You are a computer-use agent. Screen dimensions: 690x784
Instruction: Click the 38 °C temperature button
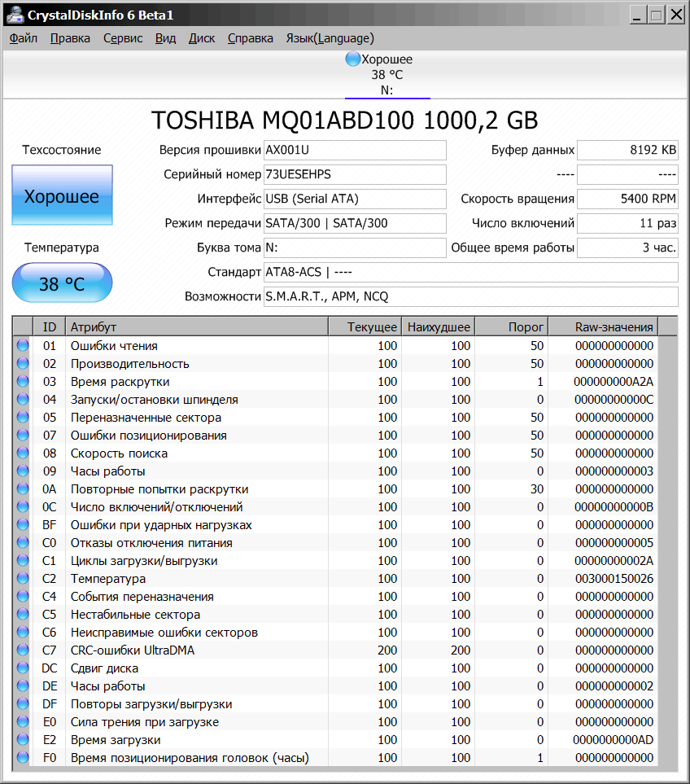coord(62,283)
